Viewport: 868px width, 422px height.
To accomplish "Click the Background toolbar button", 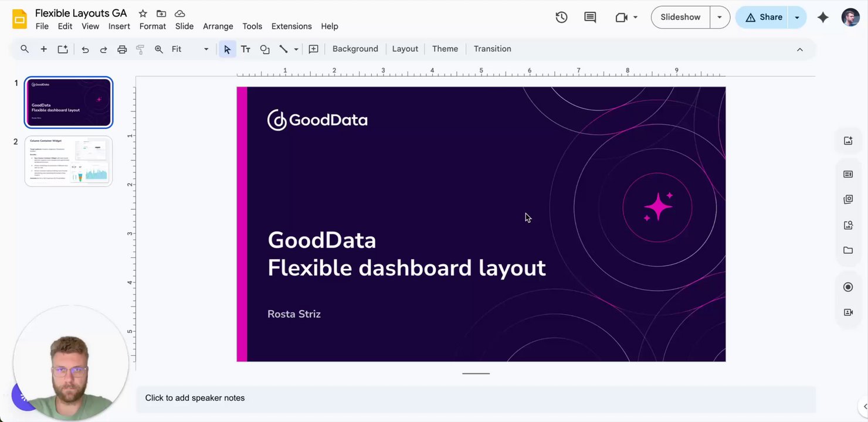I will point(355,49).
